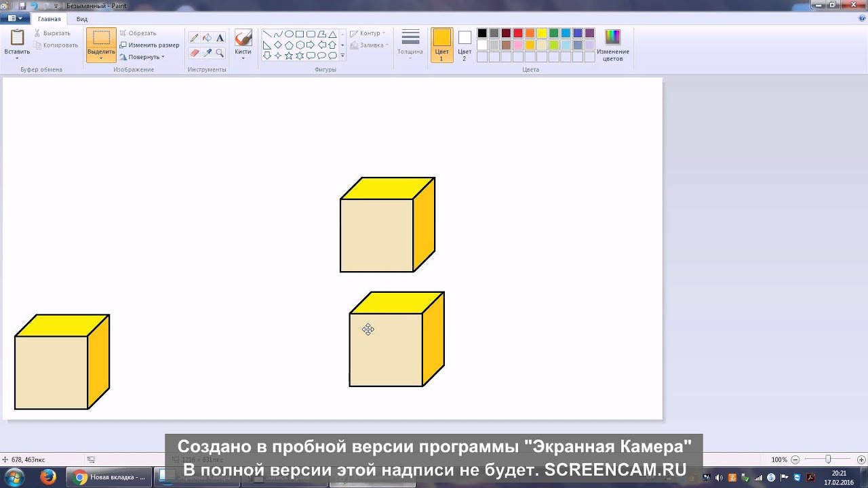Choose the Rounded rectangular callout shape
The height and width of the screenshot is (488, 868).
pos(311,56)
